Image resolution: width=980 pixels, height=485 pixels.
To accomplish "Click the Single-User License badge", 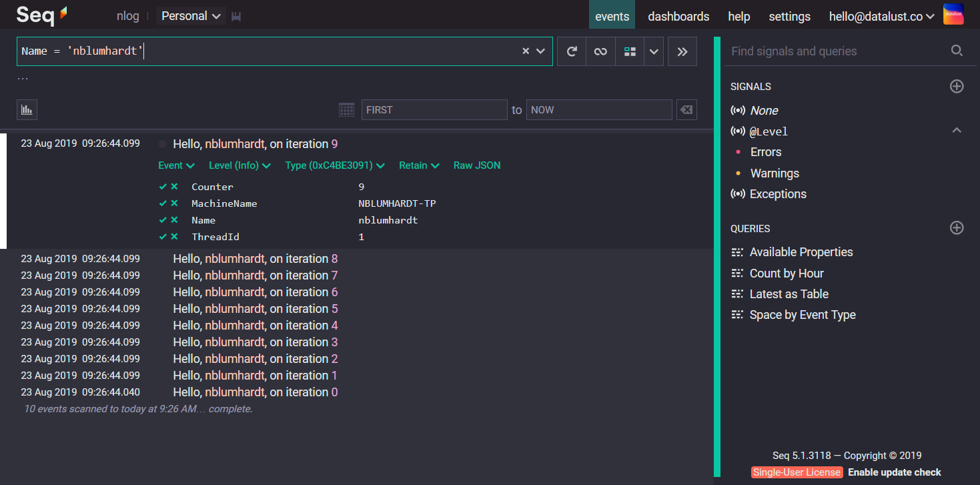I will click(x=797, y=472).
